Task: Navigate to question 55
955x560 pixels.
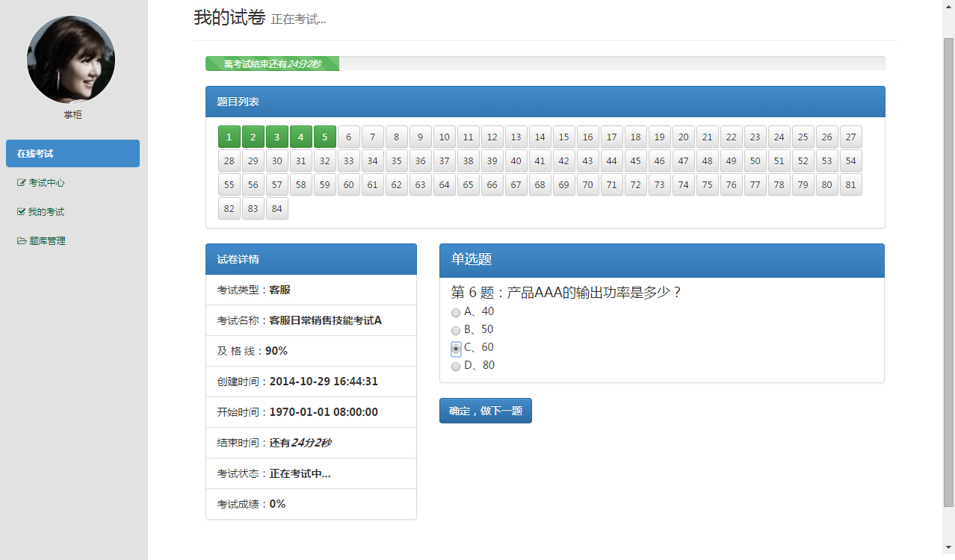Action: (229, 185)
